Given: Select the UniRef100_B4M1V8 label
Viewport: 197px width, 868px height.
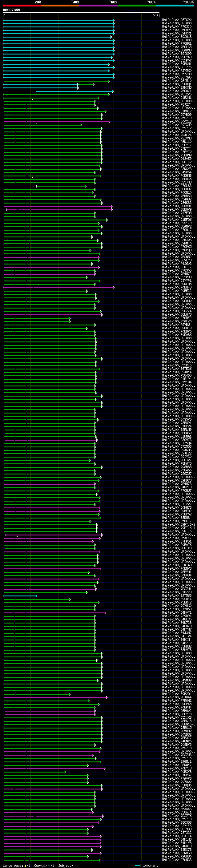Looking at the screenshot, I should point(177,843).
